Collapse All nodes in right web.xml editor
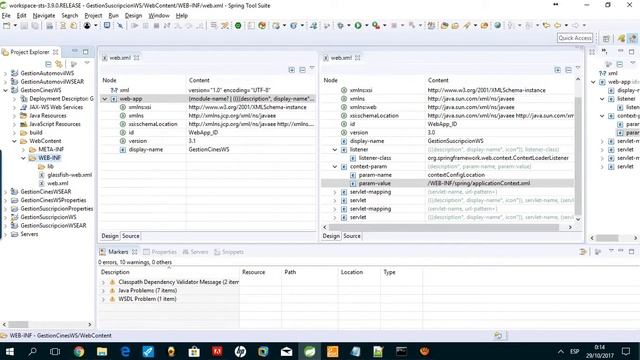The width and height of the screenshot is (640, 360). coord(568,70)
